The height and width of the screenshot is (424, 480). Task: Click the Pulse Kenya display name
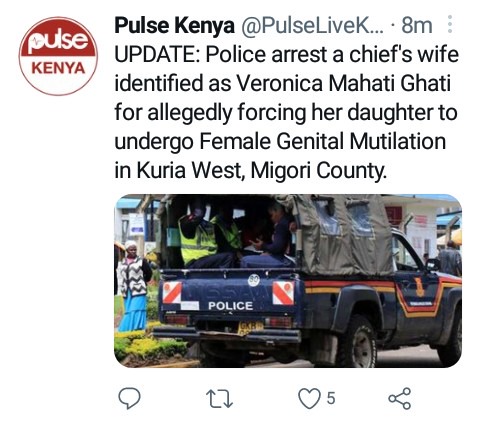[x=174, y=26]
